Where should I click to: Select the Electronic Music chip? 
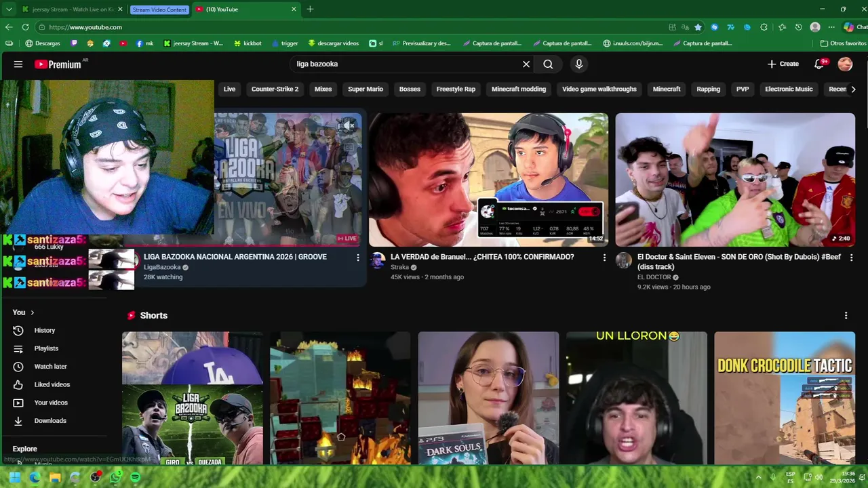[789, 89]
